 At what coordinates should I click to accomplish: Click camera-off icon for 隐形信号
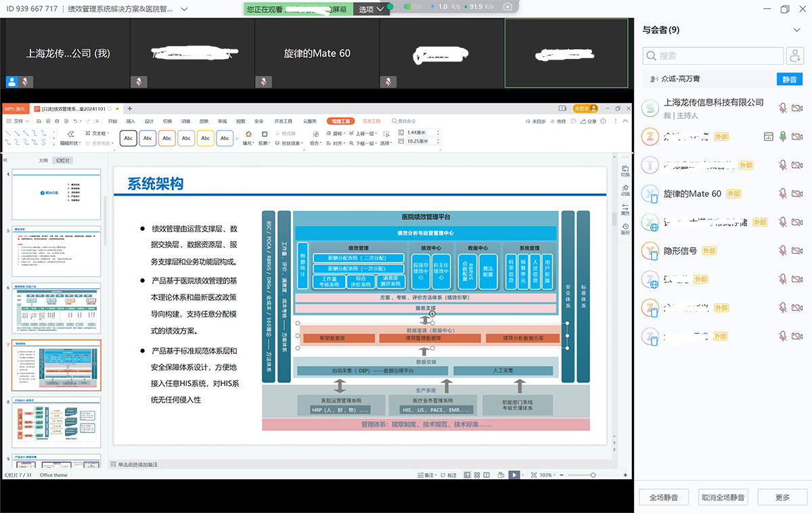(796, 251)
